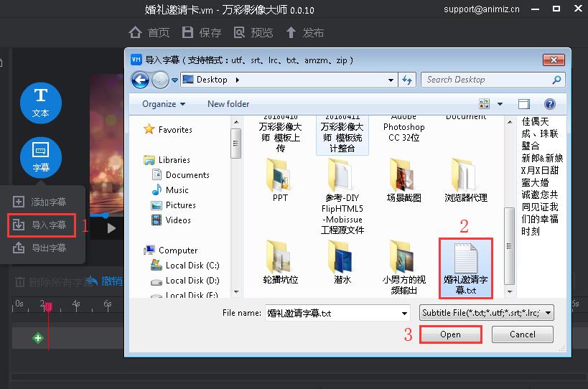Open the view options dropdown arrow
This screenshot has width=588, height=389.
(x=500, y=104)
